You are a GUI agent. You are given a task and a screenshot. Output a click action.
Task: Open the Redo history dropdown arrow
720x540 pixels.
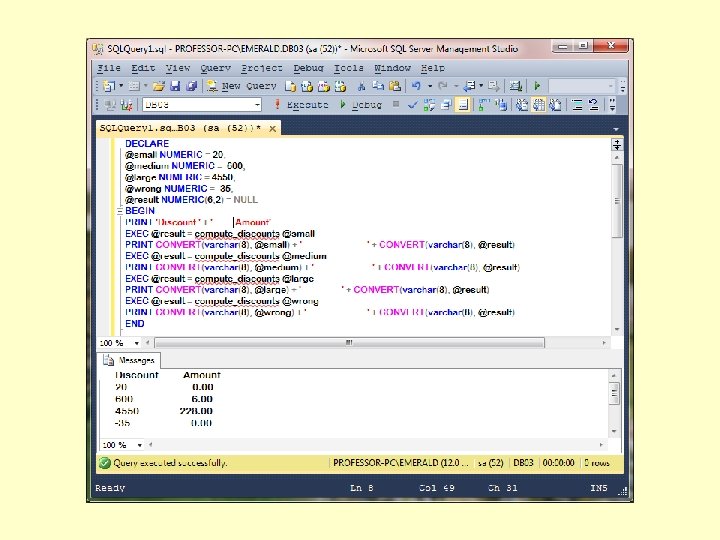(456, 86)
